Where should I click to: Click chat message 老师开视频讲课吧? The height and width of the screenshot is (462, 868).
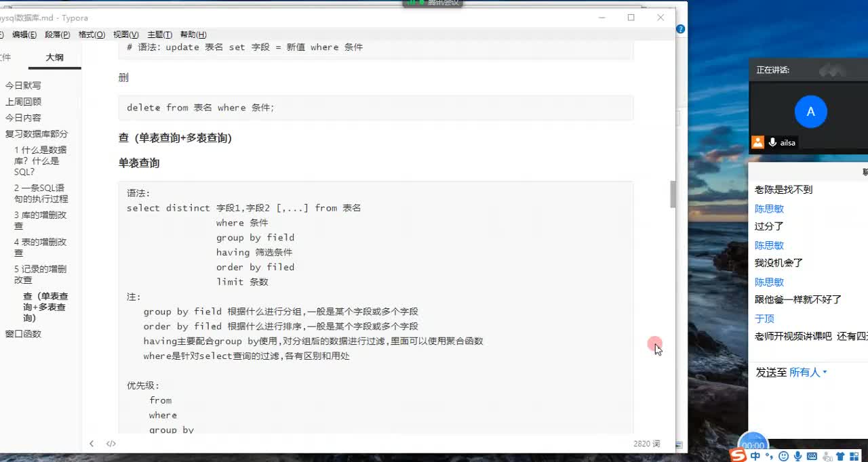[793, 336]
